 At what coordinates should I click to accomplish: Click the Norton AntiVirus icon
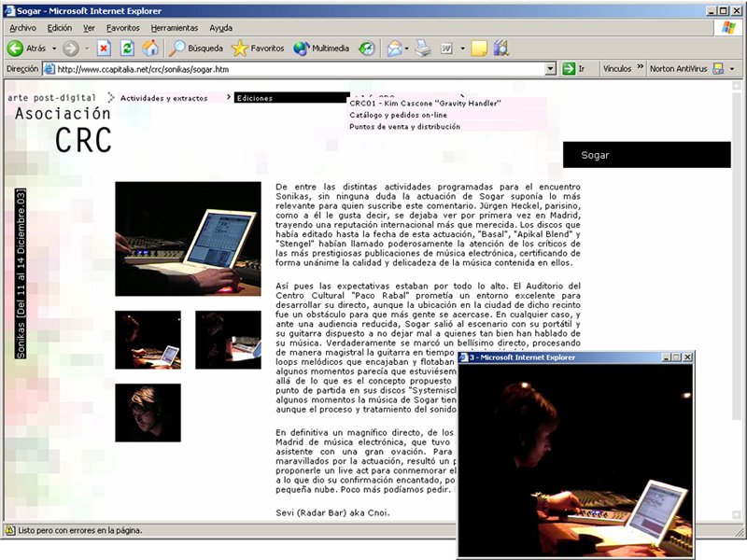point(718,69)
